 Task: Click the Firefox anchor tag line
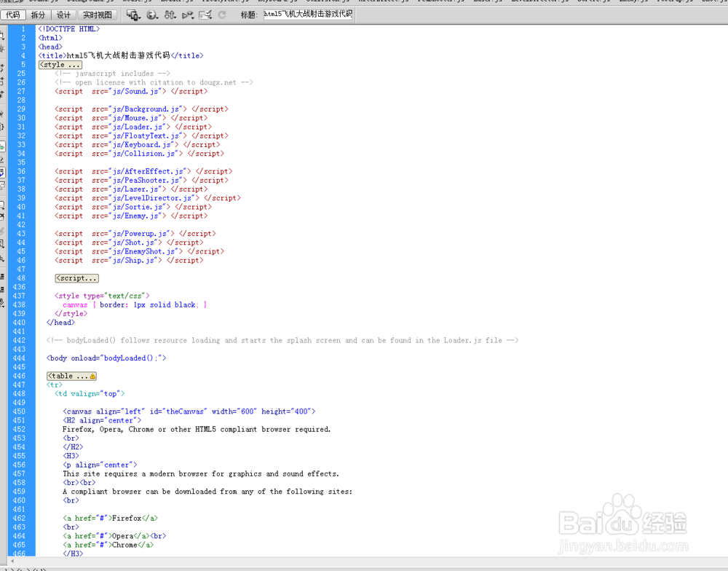[111, 518]
